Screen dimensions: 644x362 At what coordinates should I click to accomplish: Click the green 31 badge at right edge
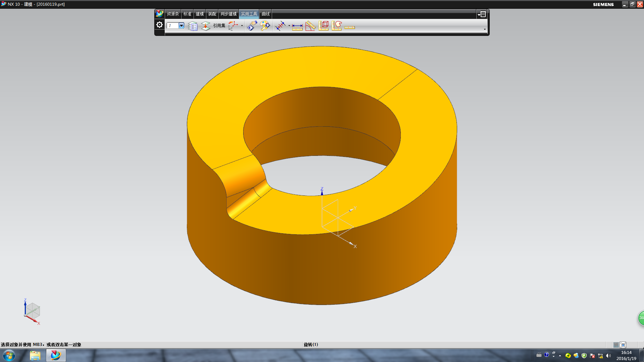coord(641,318)
